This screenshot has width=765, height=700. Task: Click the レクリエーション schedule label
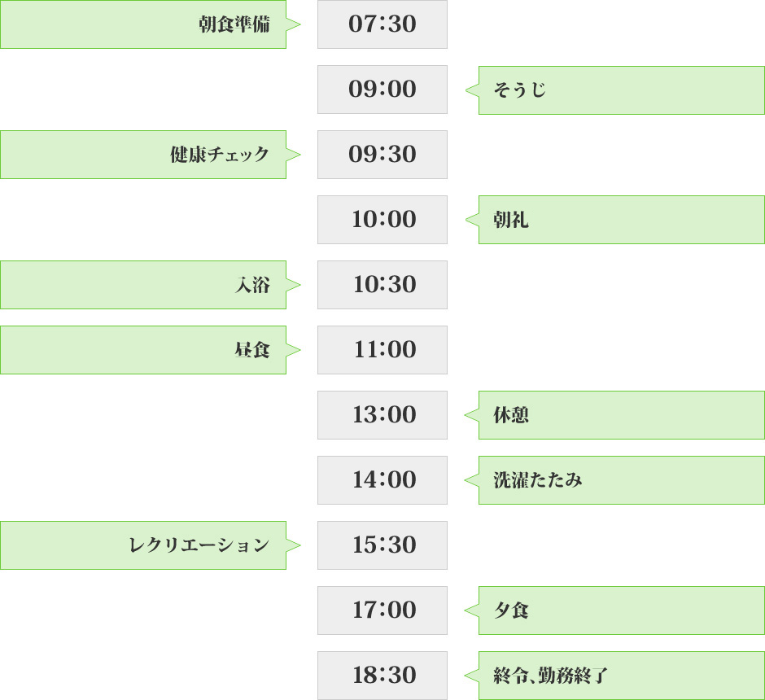(199, 545)
